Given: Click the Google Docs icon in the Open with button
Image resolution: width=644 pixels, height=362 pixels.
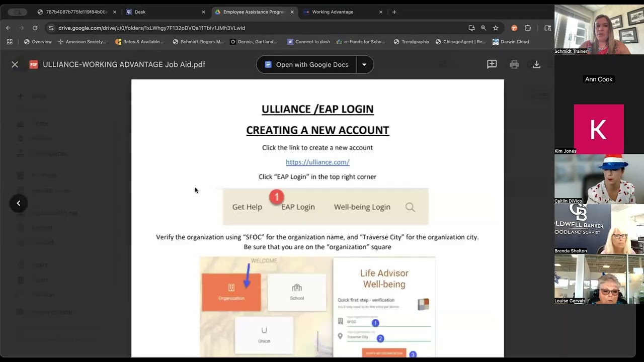Looking at the screenshot, I should coord(268,64).
